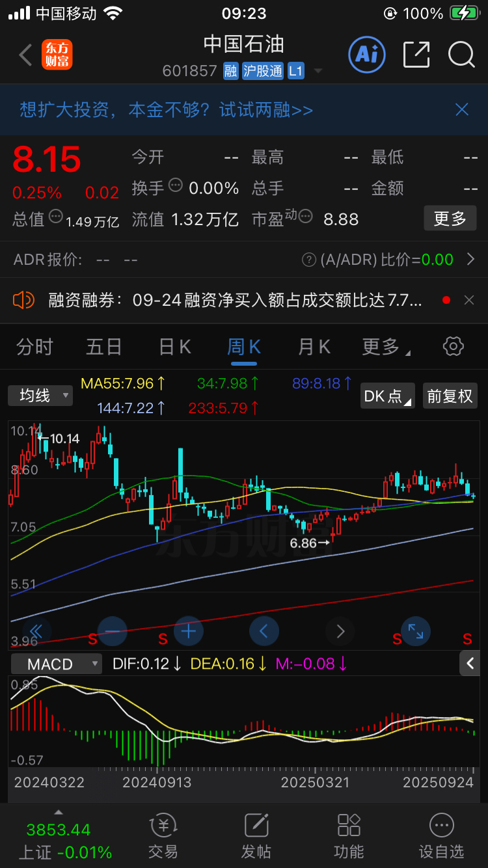Open the 均线 indicator dropdown
The height and width of the screenshot is (868, 488).
pyautogui.click(x=40, y=395)
